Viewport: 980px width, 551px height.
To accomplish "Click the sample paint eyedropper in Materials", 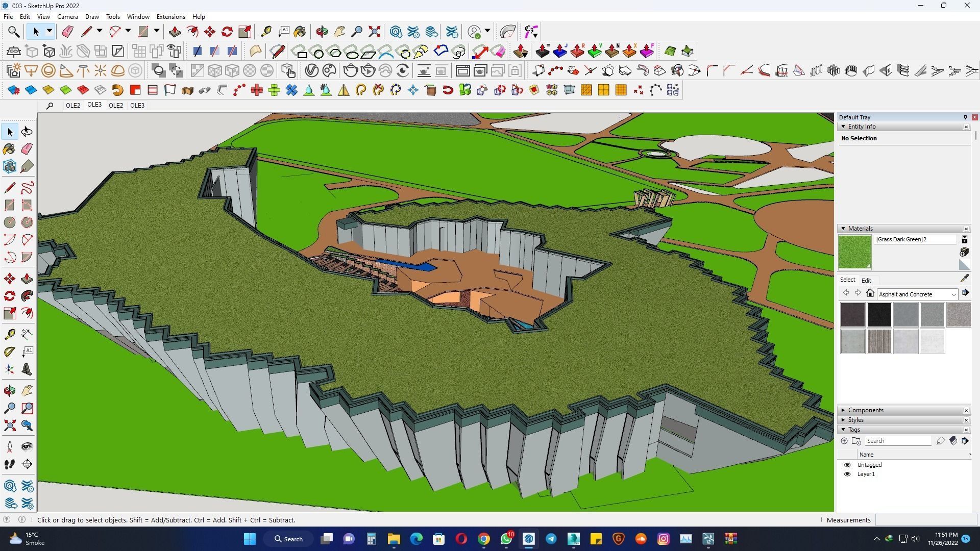I will click(964, 279).
